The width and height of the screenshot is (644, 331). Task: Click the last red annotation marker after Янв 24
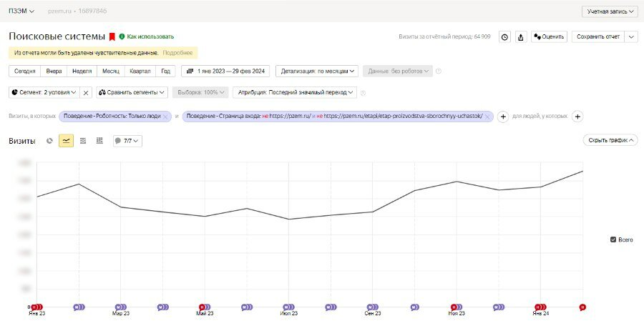pyautogui.click(x=582, y=307)
